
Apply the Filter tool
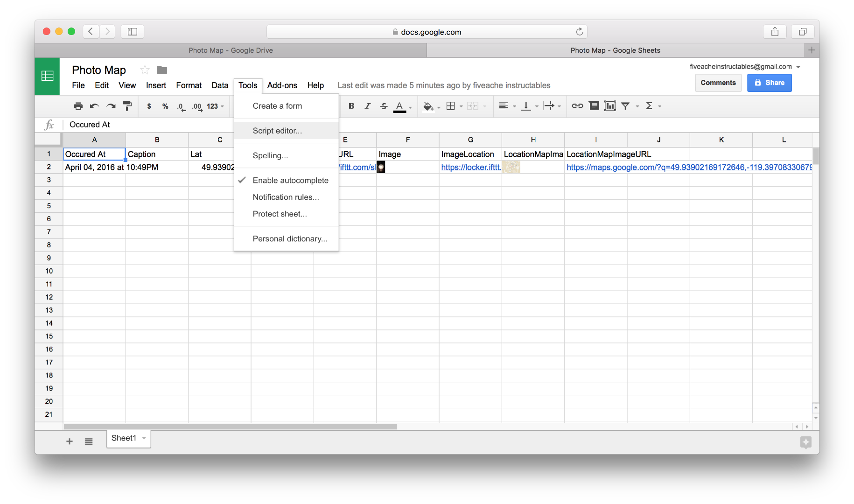click(x=626, y=106)
